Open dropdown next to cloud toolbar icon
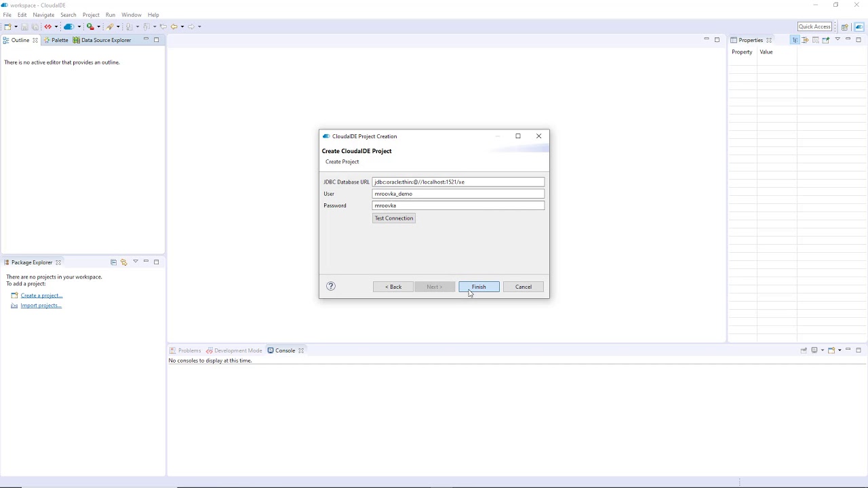This screenshot has width=868, height=488. point(79,26)
